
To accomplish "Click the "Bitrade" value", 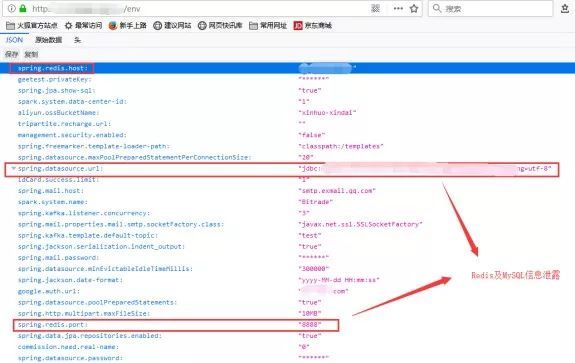I will pos(315,202).
